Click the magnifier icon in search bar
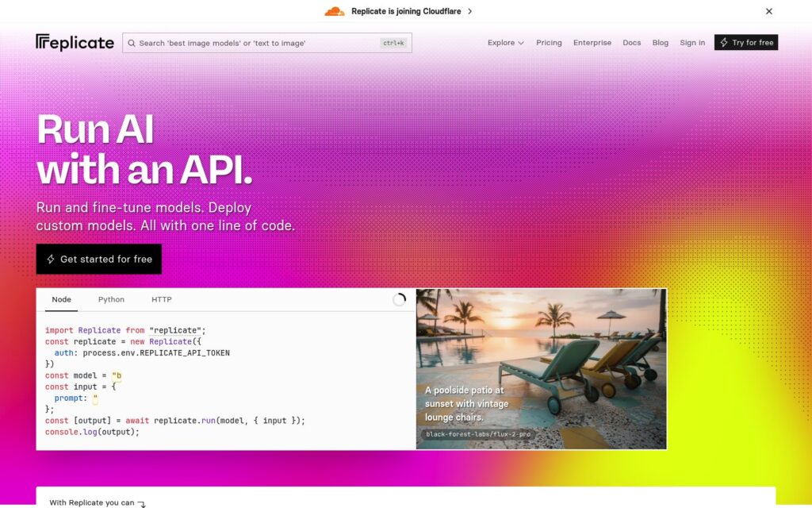This screenshot has width=812, height=508. (132, 43)
